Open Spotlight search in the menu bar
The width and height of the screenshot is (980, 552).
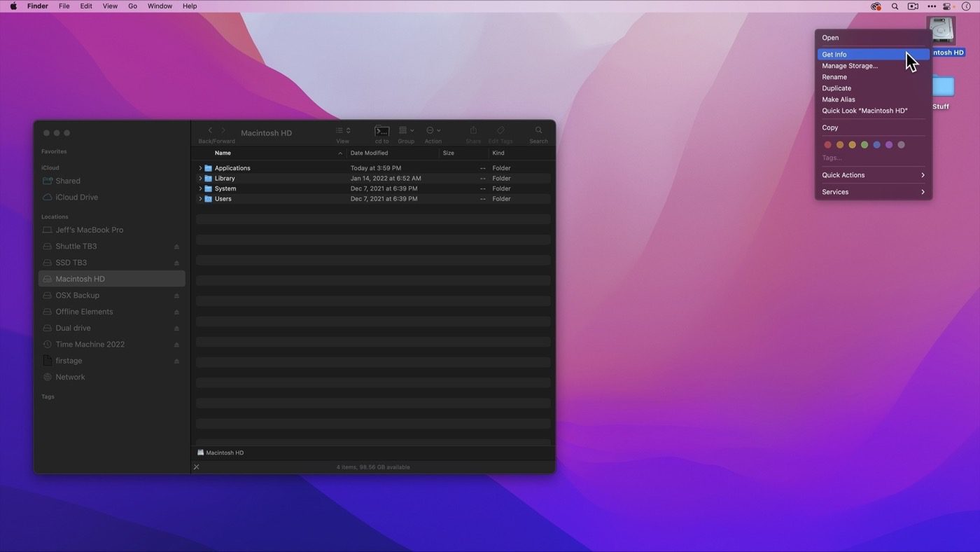pyautogui.click(x=895, y=6)
